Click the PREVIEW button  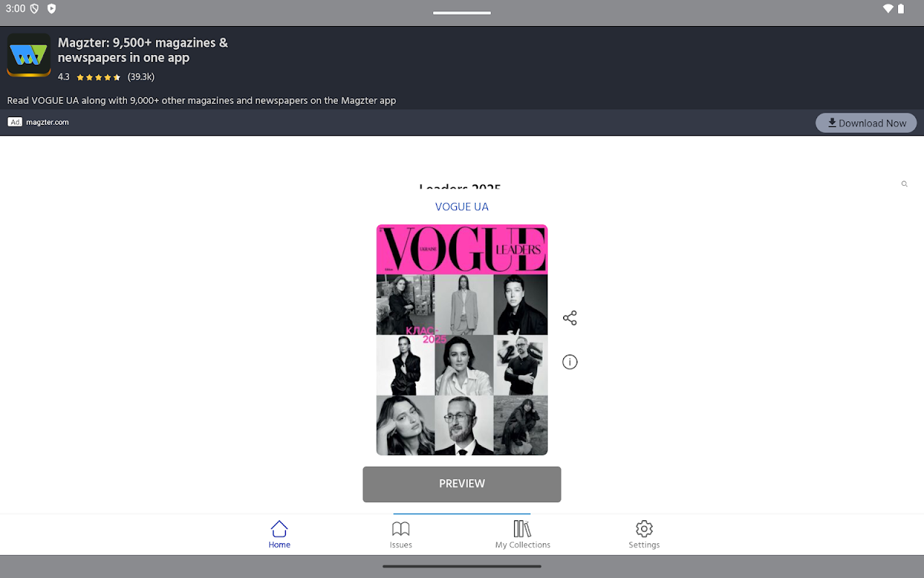point(462,484)
